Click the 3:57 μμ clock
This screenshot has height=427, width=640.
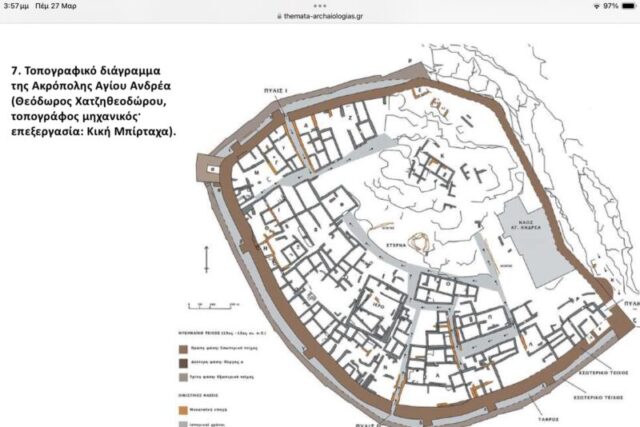(16, 6)
